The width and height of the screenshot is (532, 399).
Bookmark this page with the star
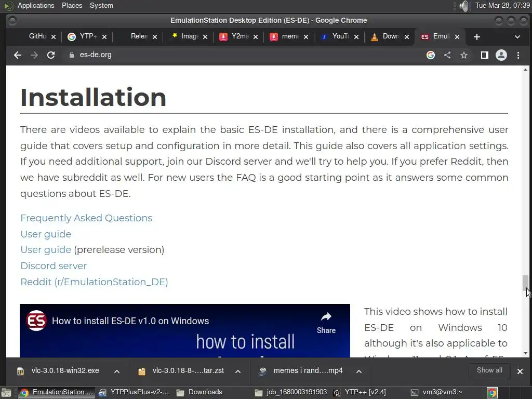click(x=464, y=55)
